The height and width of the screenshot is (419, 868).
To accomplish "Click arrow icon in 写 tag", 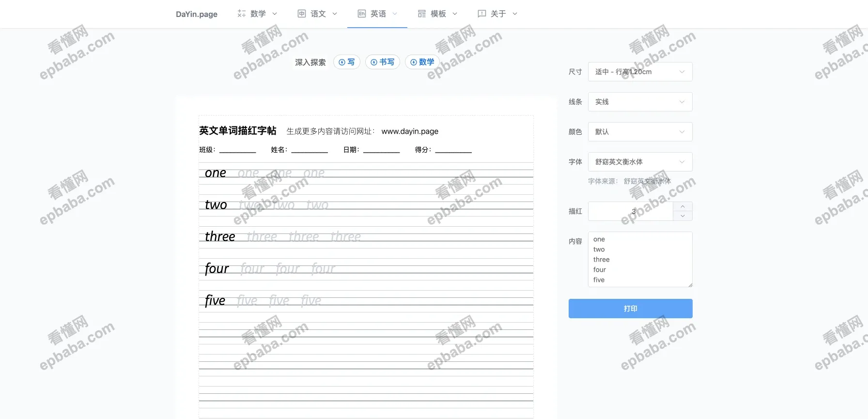I will click(x=342, y=62).
